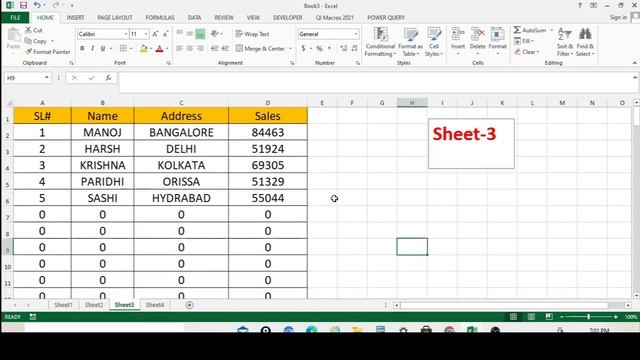Switch to Sheet1 tab

(x=63, y=305)
